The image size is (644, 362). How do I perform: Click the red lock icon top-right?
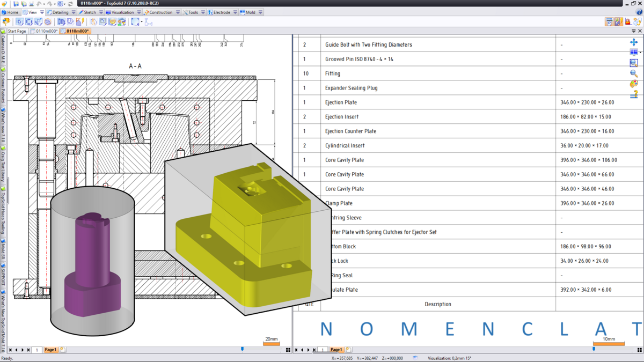click(x=628, y=21)
